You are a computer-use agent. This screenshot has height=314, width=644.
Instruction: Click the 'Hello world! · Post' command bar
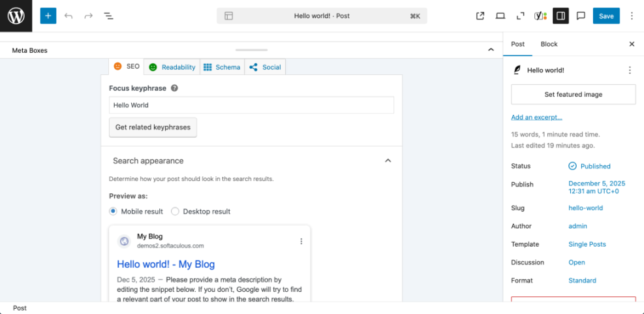pos(322,16)
